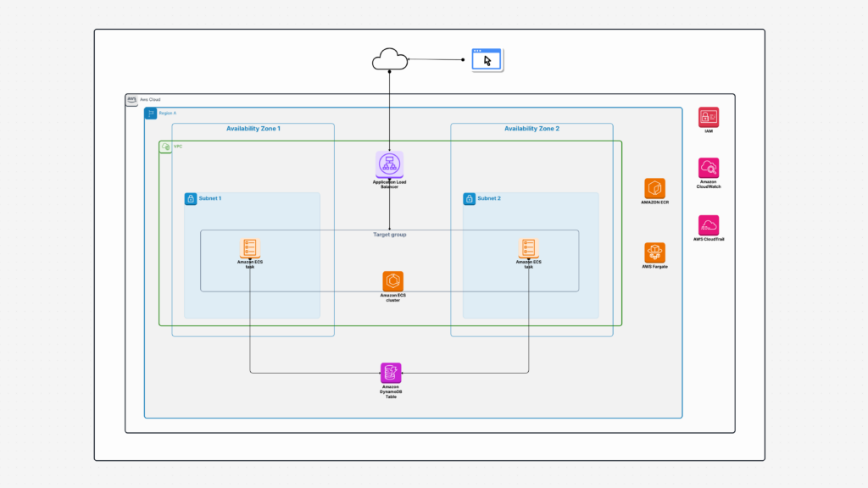868x488 pixels.
Task: Select the Amazon ECS task in Subnet 1
Action: 249,248
